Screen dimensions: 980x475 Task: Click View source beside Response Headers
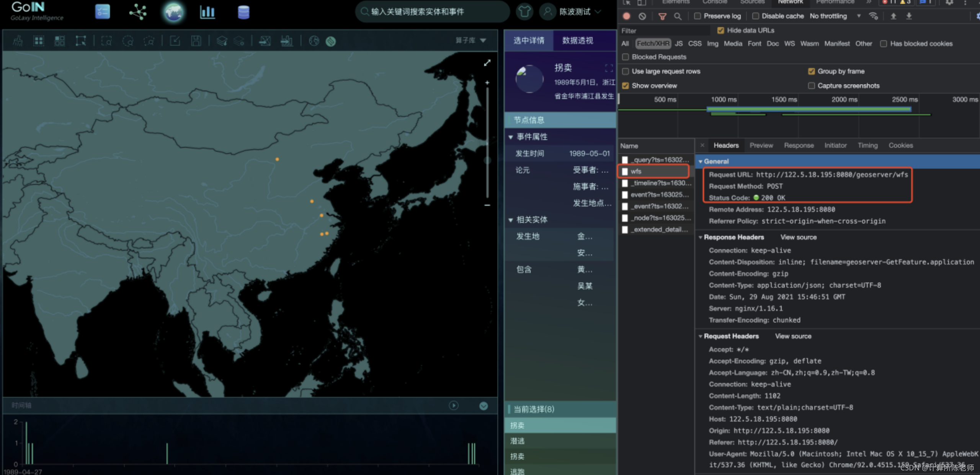pos(798,237)
